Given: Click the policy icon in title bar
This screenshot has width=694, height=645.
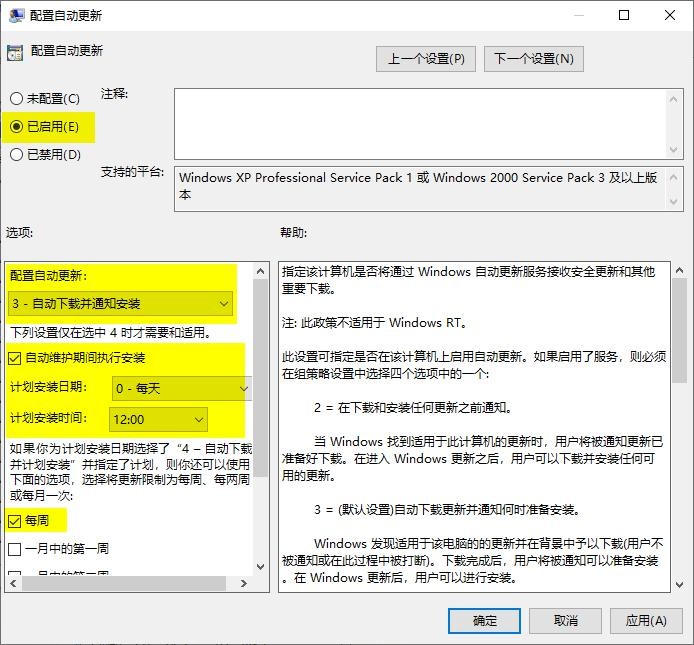Looking at the screenshot, I should click(x=15, y=16).
